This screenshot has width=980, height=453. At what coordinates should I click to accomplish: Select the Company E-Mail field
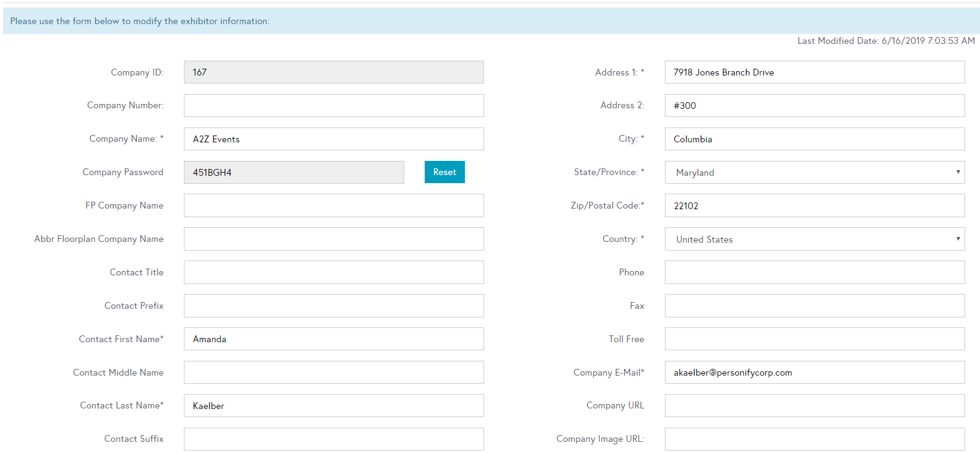pos(814,373)
